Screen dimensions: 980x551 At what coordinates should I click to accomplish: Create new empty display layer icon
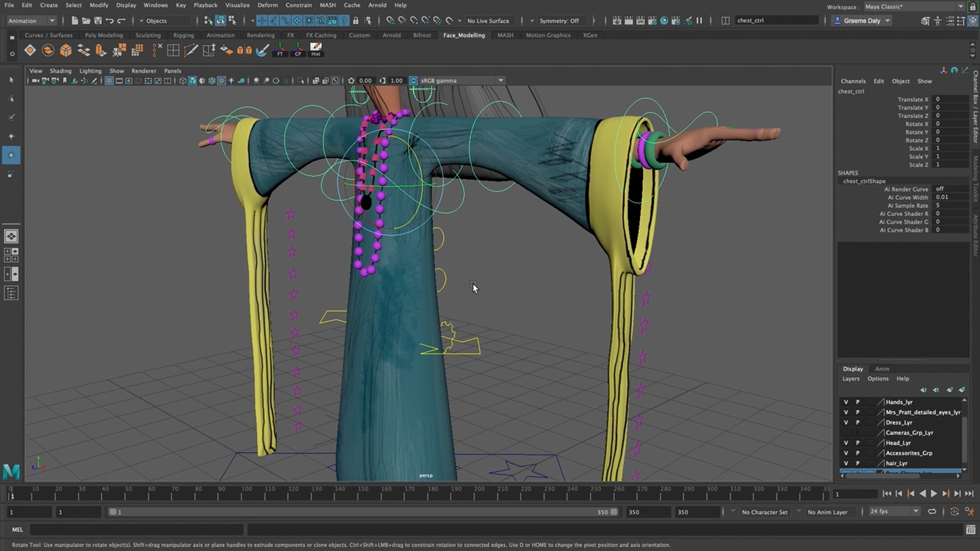[950, 390]
